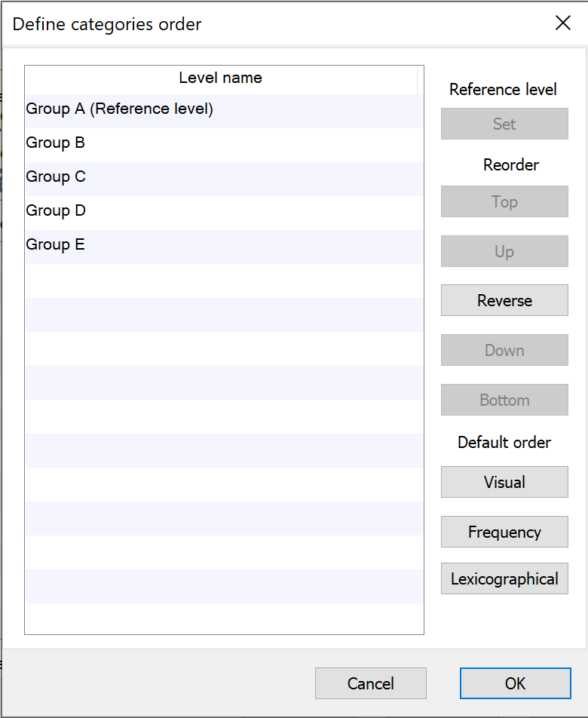Confirm with the OK button
This screenshot has width=588, height=718.
515,683
